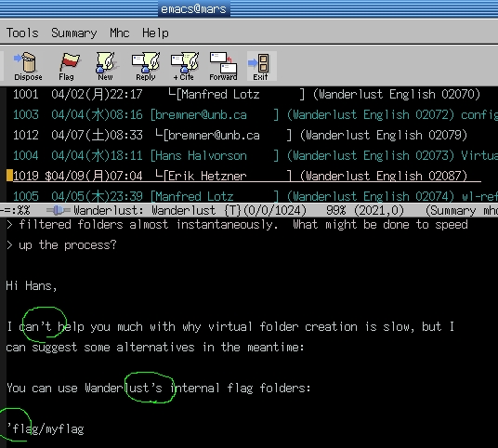Click the plug icon in mode line

[59, 210]
